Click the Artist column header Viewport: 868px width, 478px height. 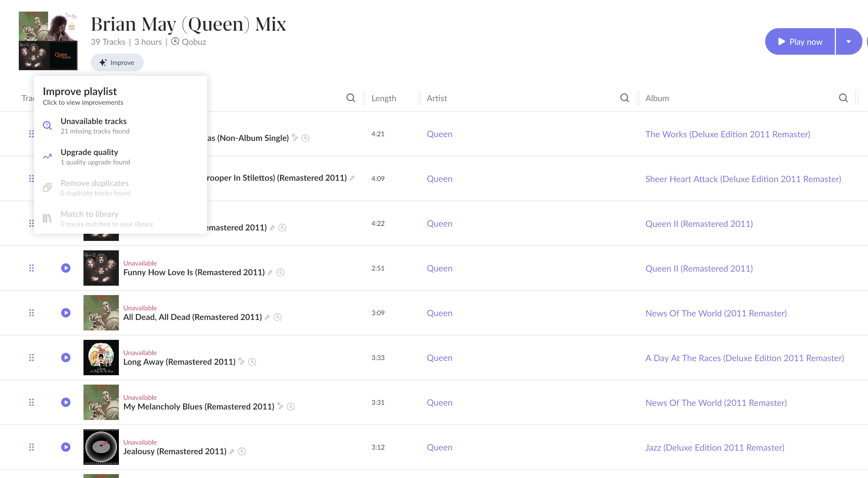437,98
